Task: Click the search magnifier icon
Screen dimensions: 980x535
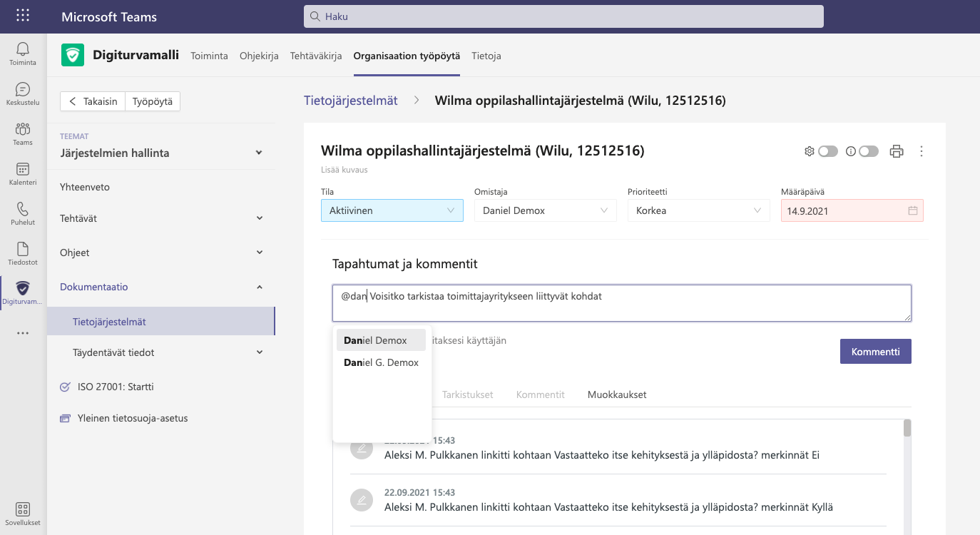Action: (315, 16)
